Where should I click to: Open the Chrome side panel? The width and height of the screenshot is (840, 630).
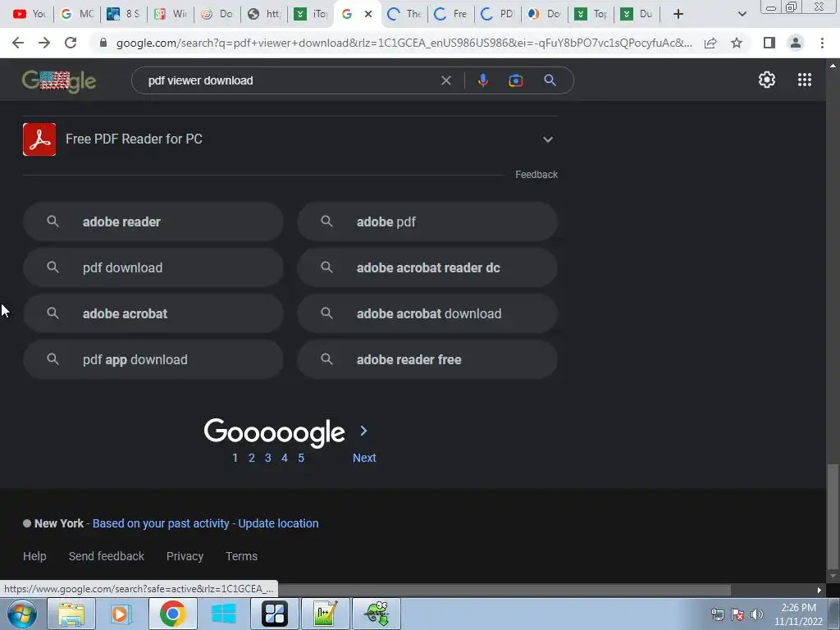coord(769,43)
